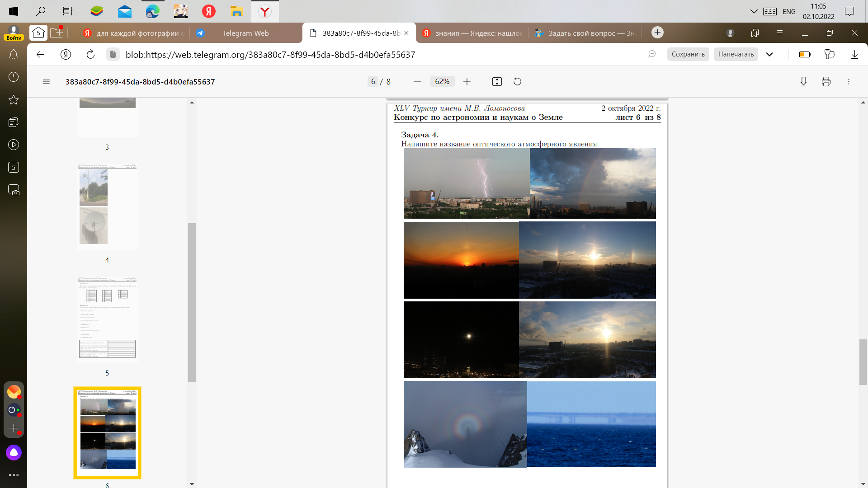Click the glory halo mountain photo
868x488 pixels.
465,424
